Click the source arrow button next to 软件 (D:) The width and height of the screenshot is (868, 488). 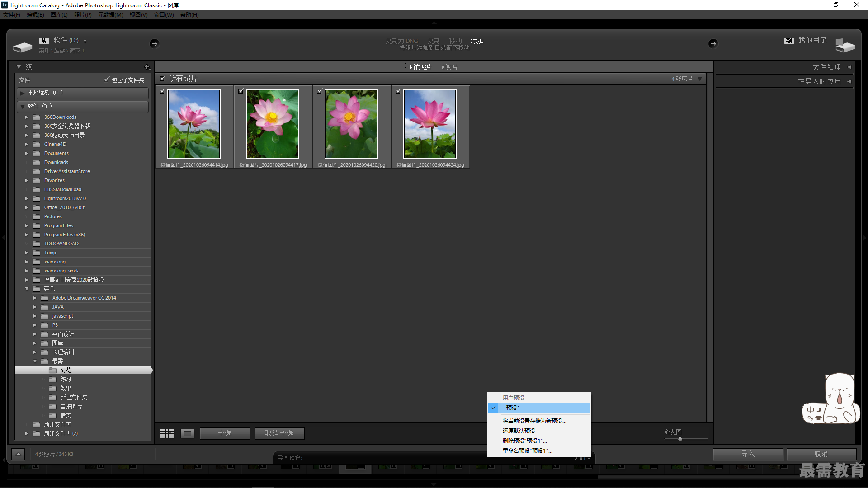pos(154,43)
